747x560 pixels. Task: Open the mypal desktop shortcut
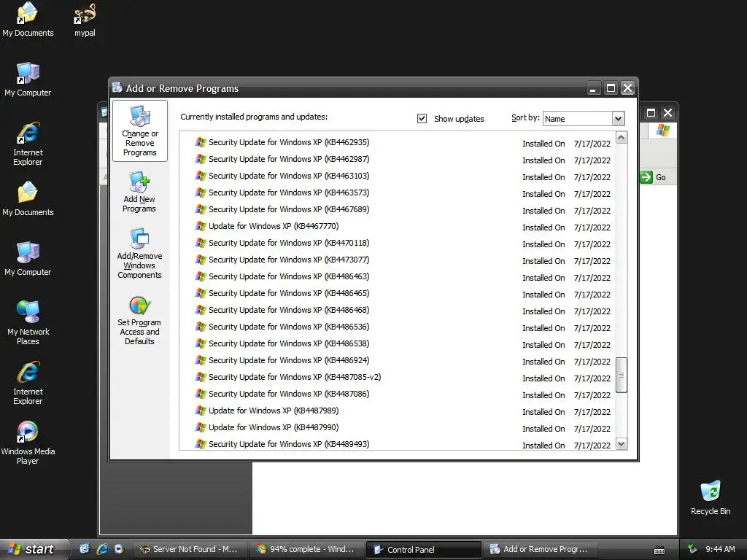click(85, 20)
